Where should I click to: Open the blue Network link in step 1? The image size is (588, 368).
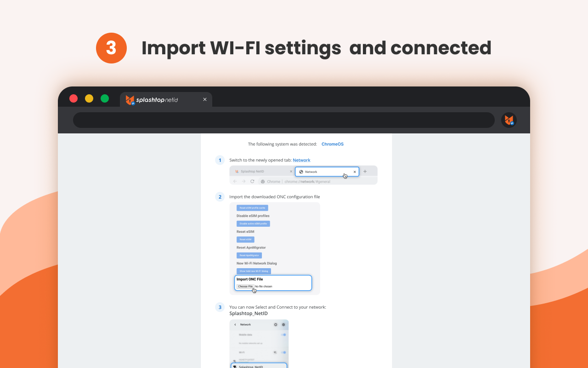tap(301, 160)
